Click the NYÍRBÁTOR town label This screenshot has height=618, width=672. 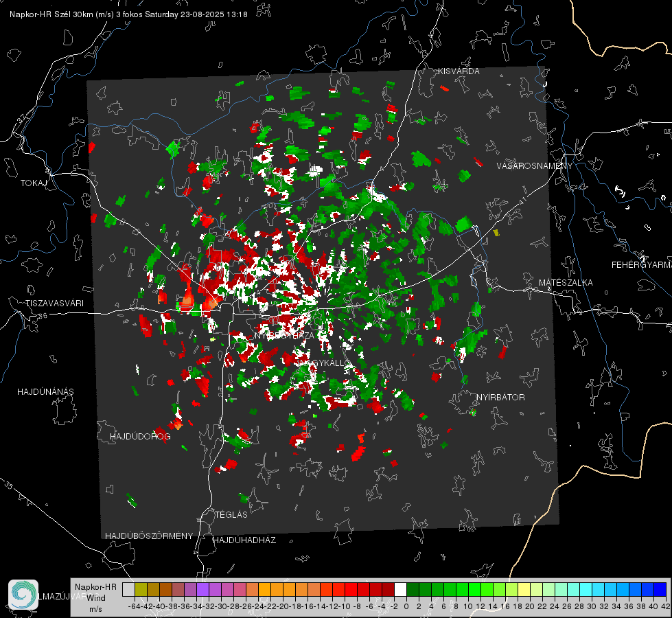[500, 398]
